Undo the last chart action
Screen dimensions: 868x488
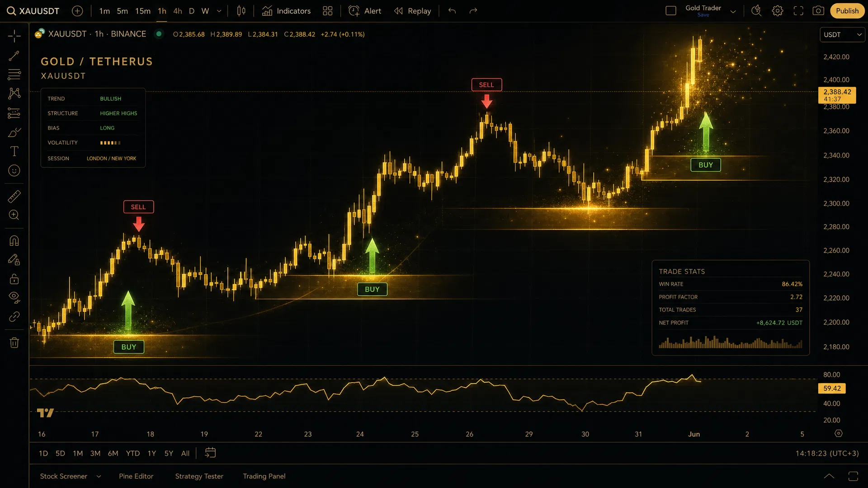[x=452, y=11]
